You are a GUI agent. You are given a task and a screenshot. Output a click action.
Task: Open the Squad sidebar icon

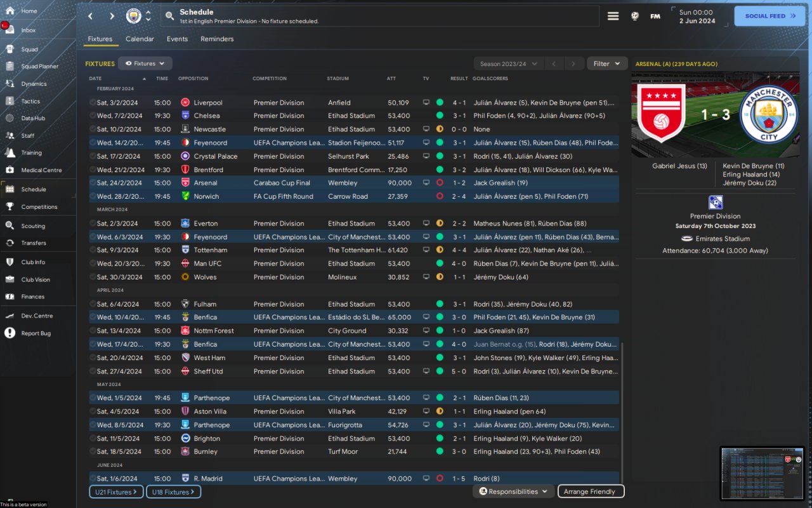[10, 49]
